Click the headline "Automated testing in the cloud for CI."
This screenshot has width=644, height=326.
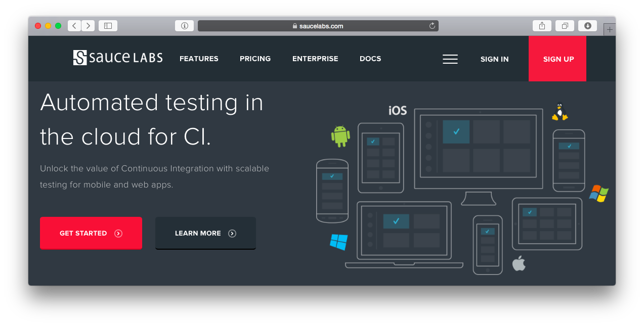[x=152, y=119]
